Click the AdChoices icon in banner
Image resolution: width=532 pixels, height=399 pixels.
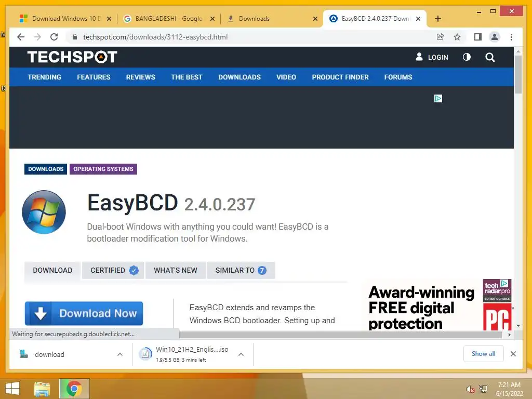coord(438,98)
